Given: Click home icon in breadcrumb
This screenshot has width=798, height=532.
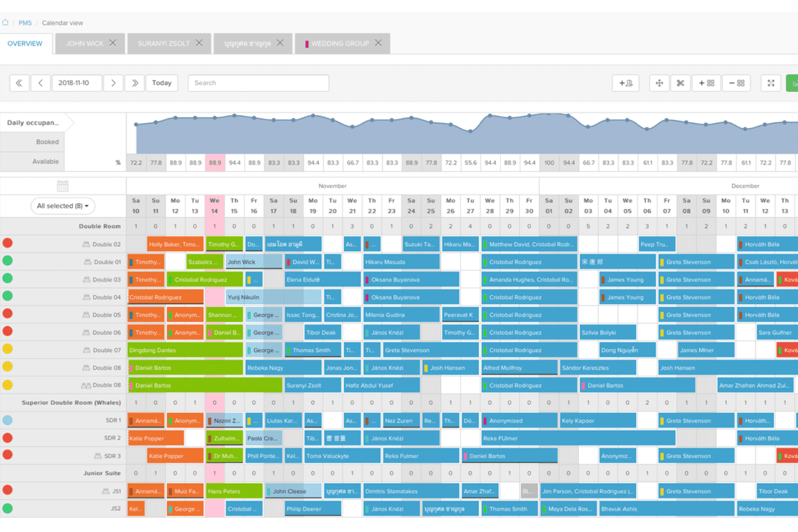Looking at the screenshot, I should click(x=5, y=23).
